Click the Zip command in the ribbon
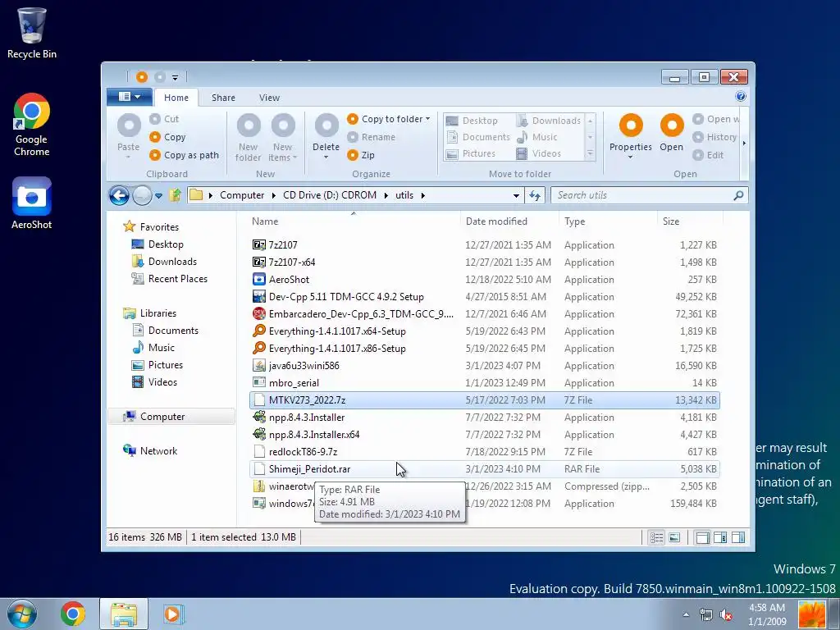This screenshot has height=630, width=840. click(361, 155)
